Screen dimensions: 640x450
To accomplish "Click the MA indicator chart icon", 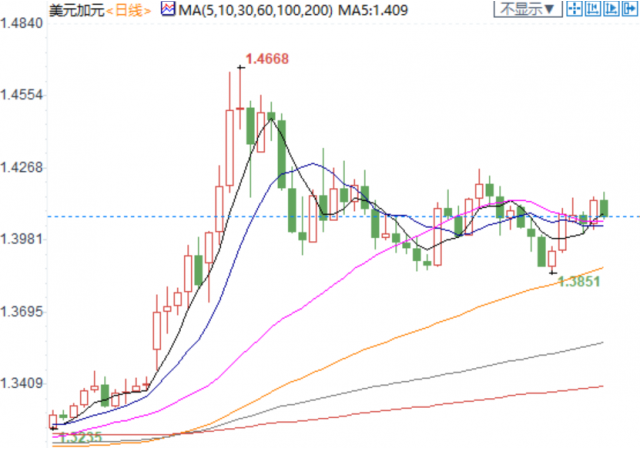I will tap(168, 9).
